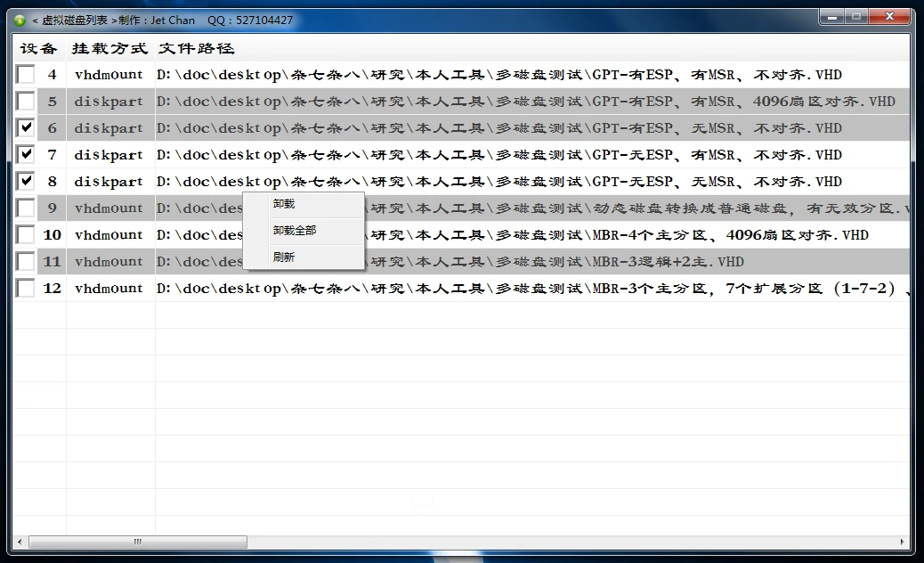924x563 pixels.
Task: Click the title bar text 虚拟磁盘列表
Action: tap(74, 20)
